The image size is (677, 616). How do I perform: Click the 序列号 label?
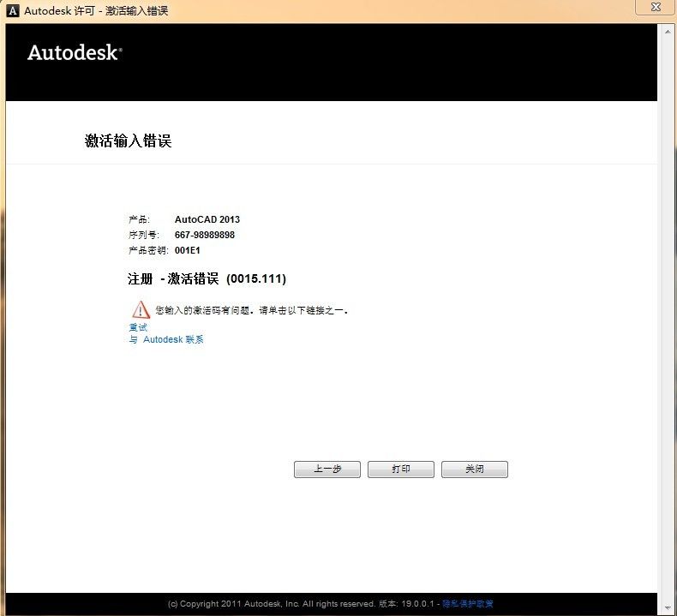pyautogui.click(x=144, y=235)
